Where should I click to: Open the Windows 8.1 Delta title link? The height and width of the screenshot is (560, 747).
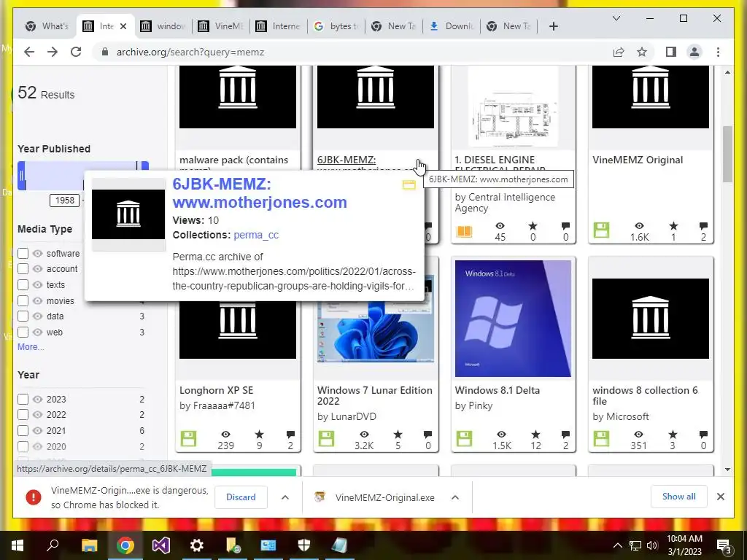click(x=497, y=391)
